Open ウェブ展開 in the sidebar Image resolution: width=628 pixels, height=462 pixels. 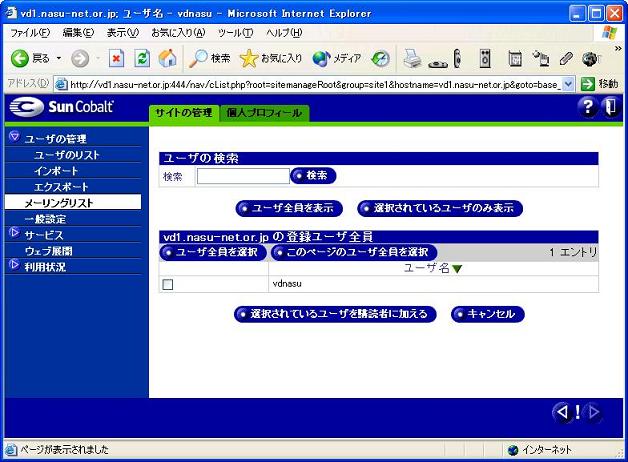48,251
